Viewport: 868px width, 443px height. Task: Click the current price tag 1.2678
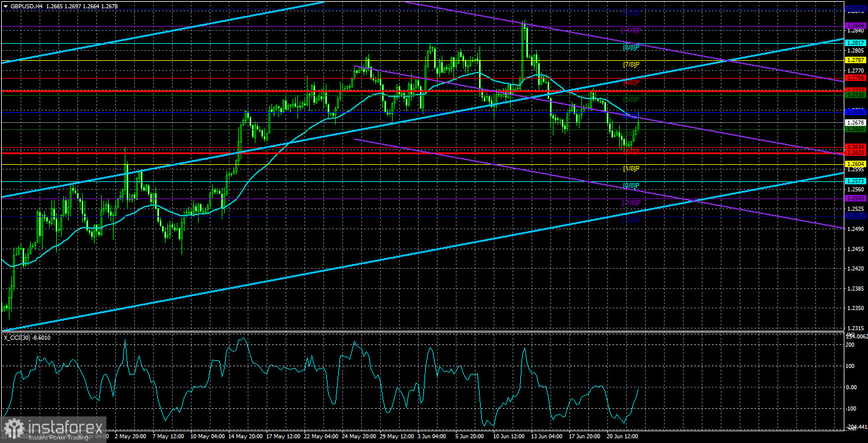[856, 122]
